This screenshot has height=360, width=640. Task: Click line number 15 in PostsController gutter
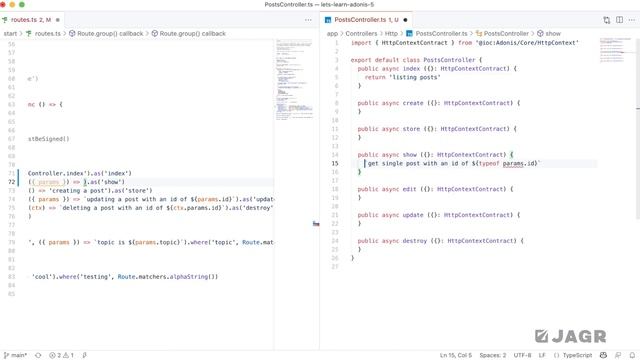pos(335,163)
